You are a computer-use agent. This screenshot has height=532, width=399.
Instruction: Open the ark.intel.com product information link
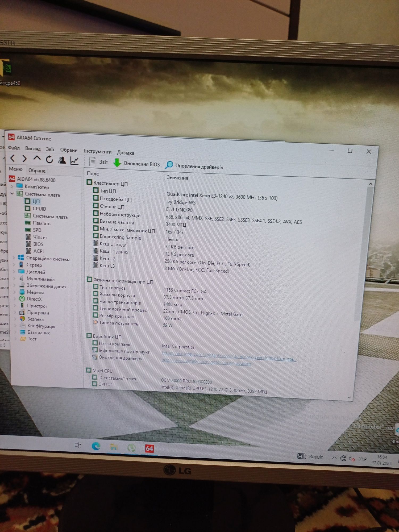tap(229, 356)
